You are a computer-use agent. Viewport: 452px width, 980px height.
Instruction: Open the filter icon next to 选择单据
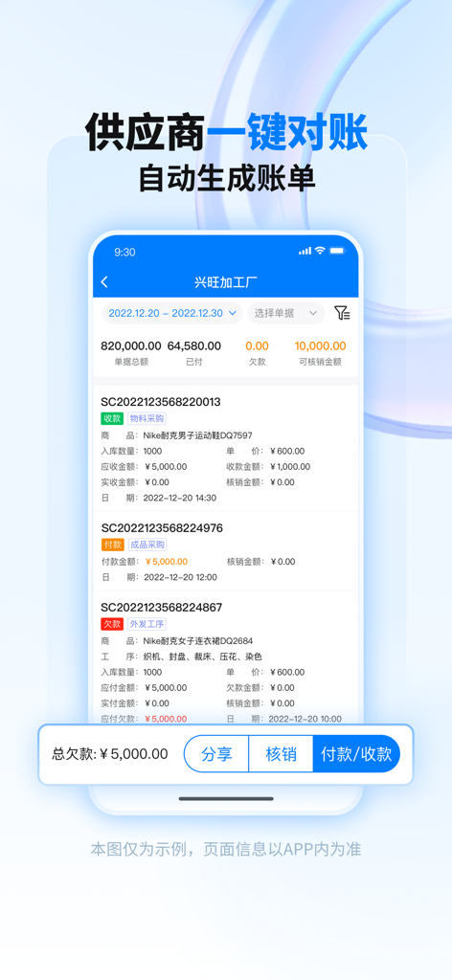point(341,313)
